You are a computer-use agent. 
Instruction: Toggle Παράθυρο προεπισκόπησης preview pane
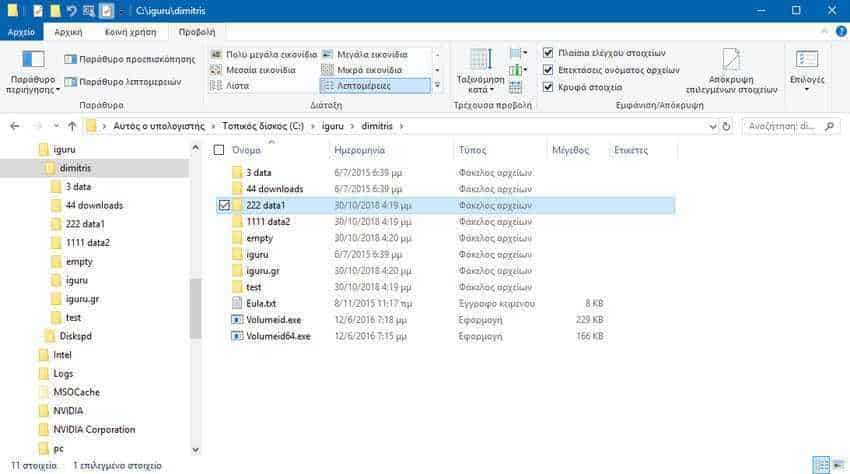130,59
